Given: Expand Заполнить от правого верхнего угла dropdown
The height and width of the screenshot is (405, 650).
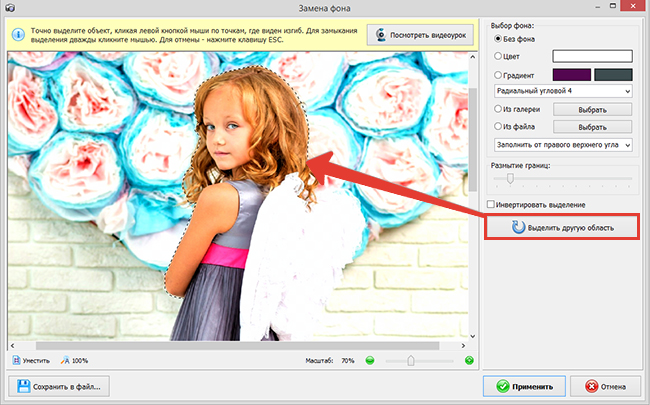Looking at the screenshot, I should pyautogui.click(x=563, y=145).
